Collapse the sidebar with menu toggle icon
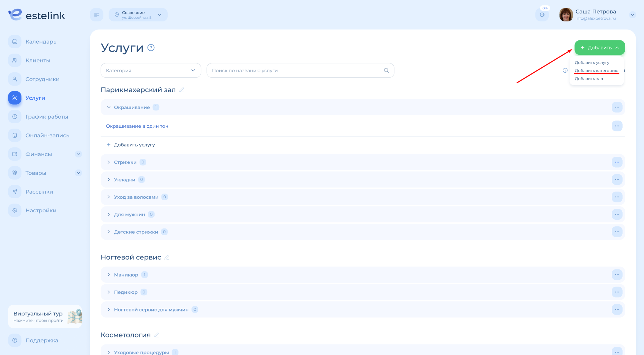644x355 pixels. (96, 15)
